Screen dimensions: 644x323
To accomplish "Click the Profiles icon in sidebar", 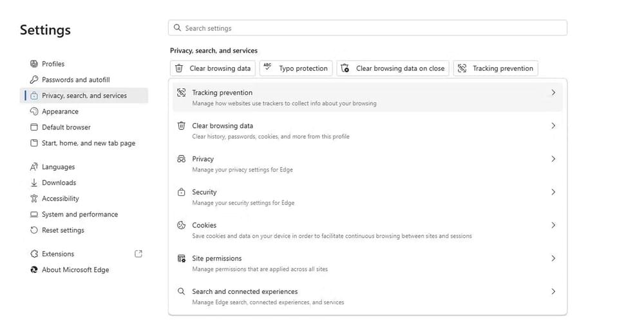I will point(34,64).
